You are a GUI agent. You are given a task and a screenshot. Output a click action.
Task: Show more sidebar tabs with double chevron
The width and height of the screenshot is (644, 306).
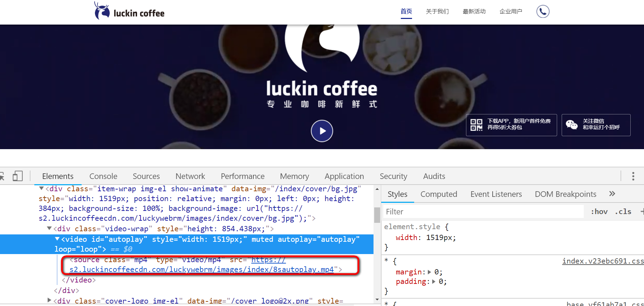click(x=612, y=194)
